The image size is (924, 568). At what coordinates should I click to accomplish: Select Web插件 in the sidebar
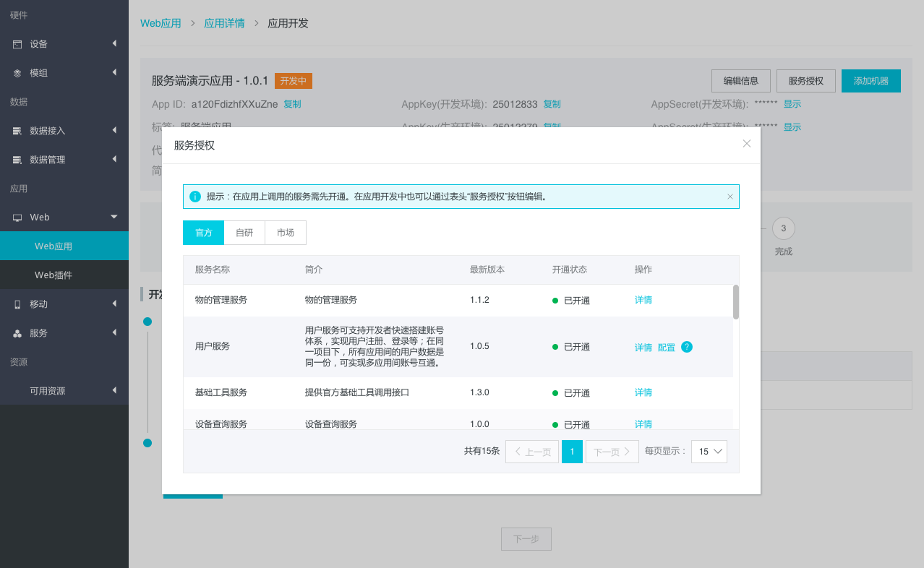tap(64, 275)
